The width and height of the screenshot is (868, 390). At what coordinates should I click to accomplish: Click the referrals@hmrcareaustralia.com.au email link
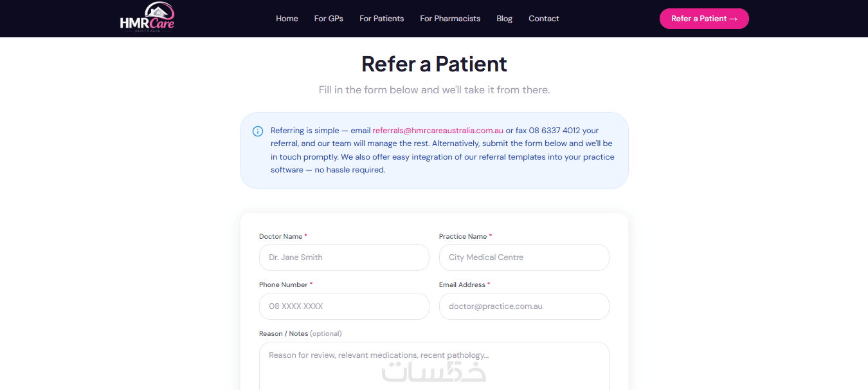pyautogui.click(x=438, y=131)
